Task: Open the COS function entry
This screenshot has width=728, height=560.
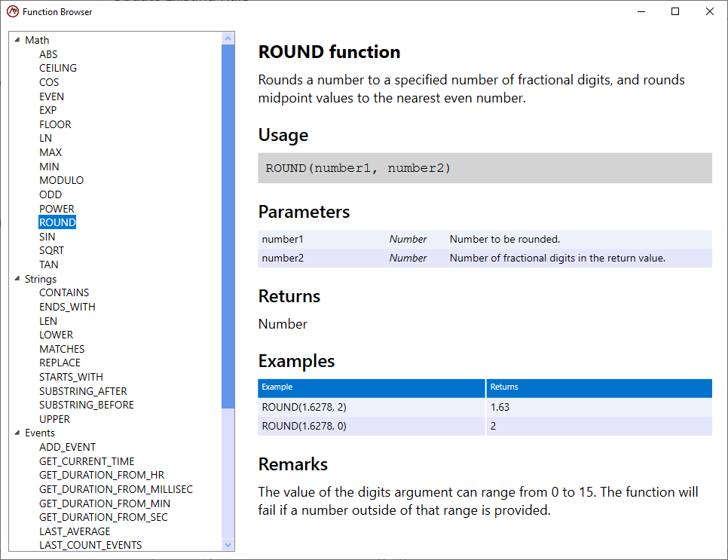Action: click(x=49, y=82)
